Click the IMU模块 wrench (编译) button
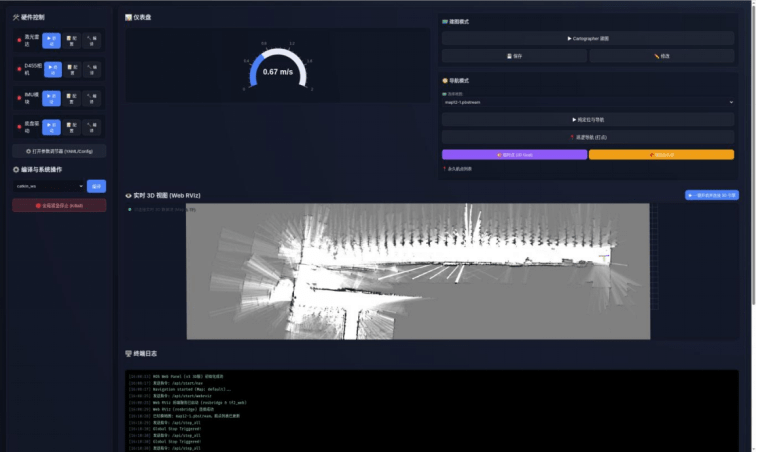Viewport: 757px width, 453px height. 91,99
